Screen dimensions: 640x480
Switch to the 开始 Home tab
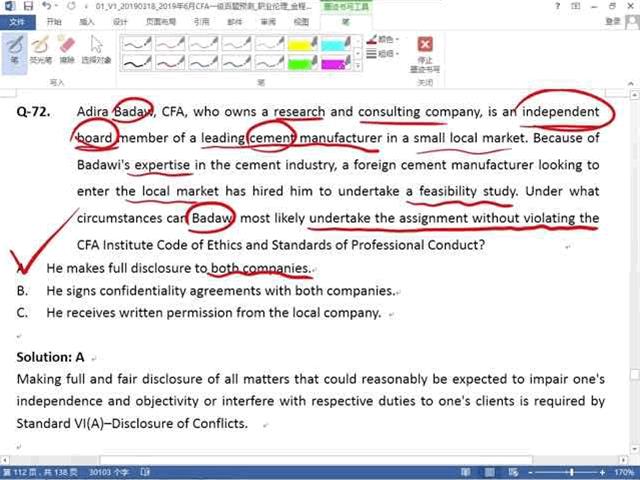point(54,22)
